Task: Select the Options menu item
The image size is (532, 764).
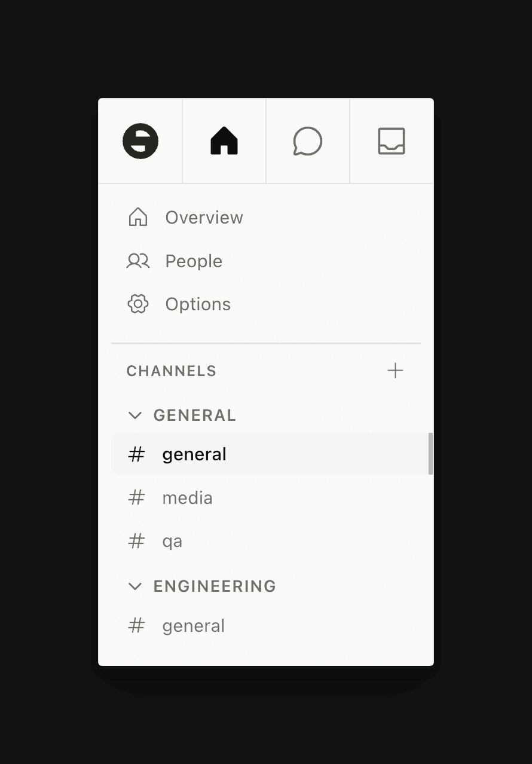Action: [x=197, y=304]
